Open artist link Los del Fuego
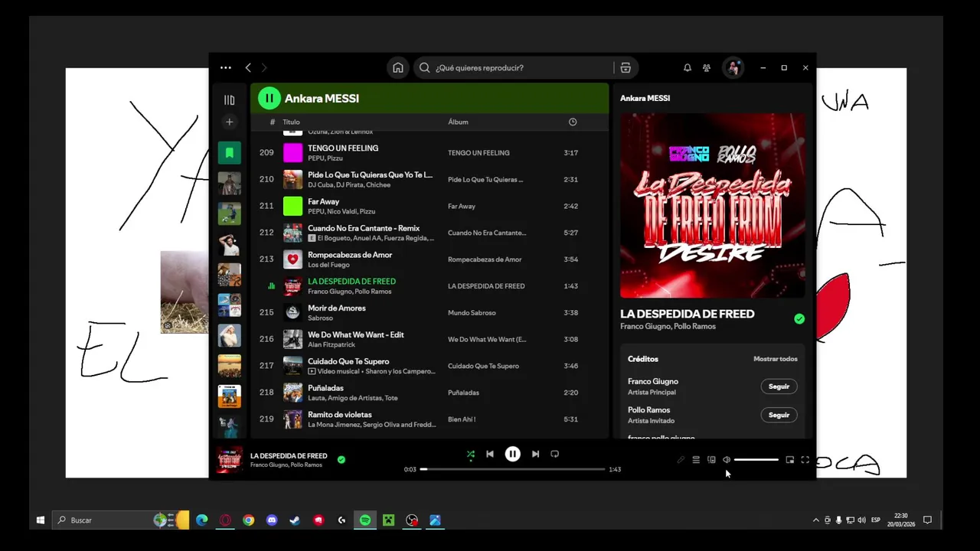This screenshot has height=551, width=980. click(x=328, y=265)
